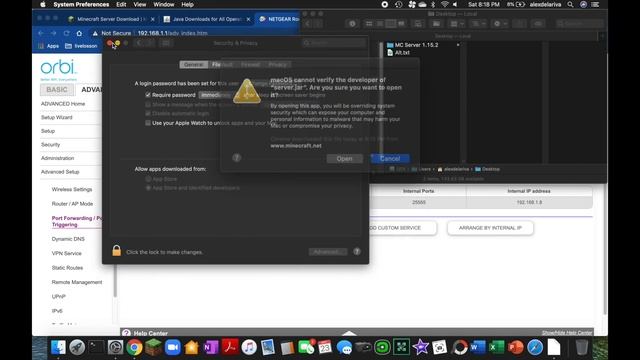The height and width of the screenshot is (360, 640).
Task: Click Search field in System Preferences window
Action: pyautogui.click(x=334, y=43)
